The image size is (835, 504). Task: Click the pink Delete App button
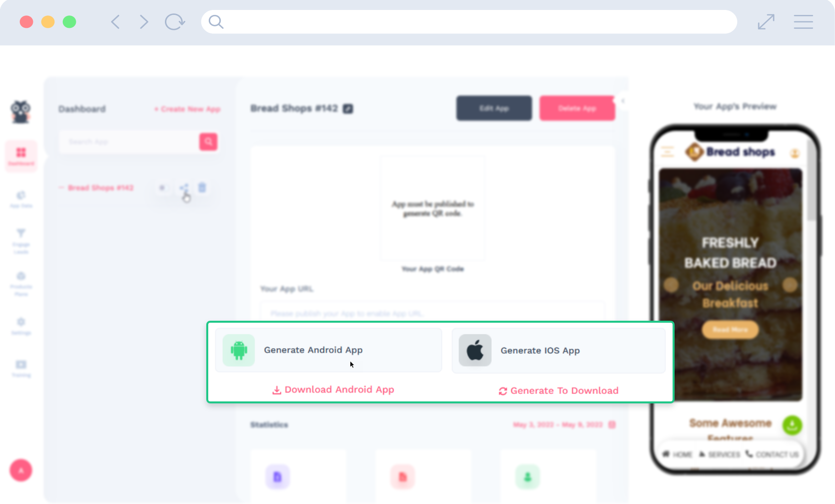click(577, 108)
